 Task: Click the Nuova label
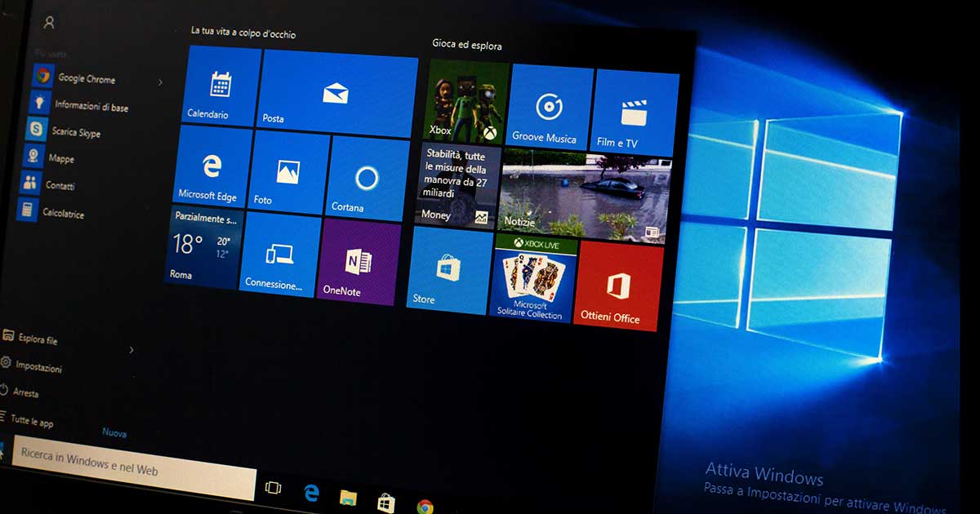coord(114,433)
